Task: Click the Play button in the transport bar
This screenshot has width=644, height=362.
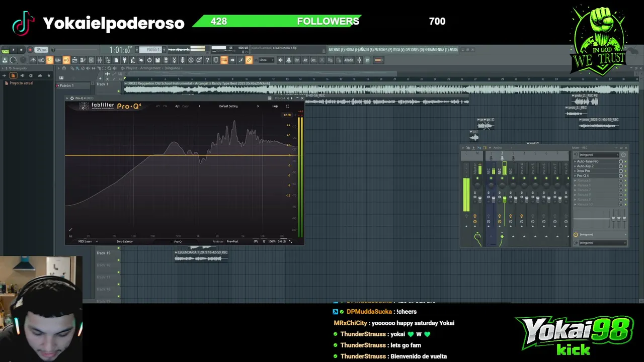Action: point(14,50)
